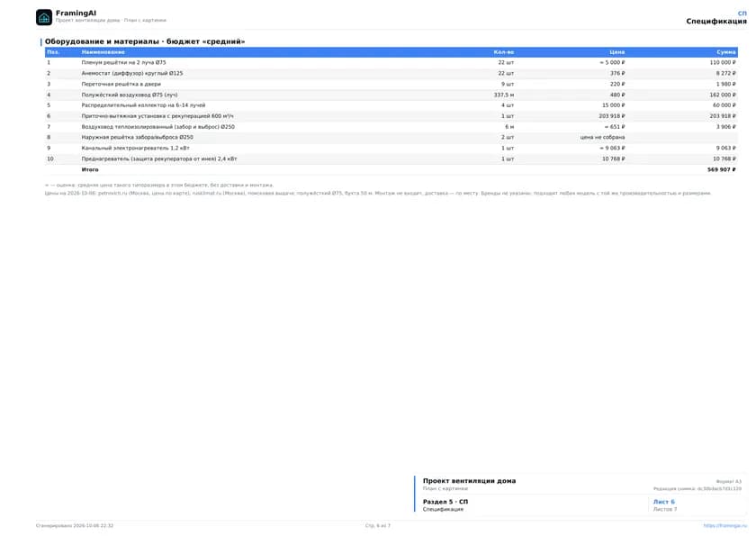Click the 'цена не собрана' price cell
Image resolution: width=756 pixels, height=536 pixels.
[x=602, y=138]
